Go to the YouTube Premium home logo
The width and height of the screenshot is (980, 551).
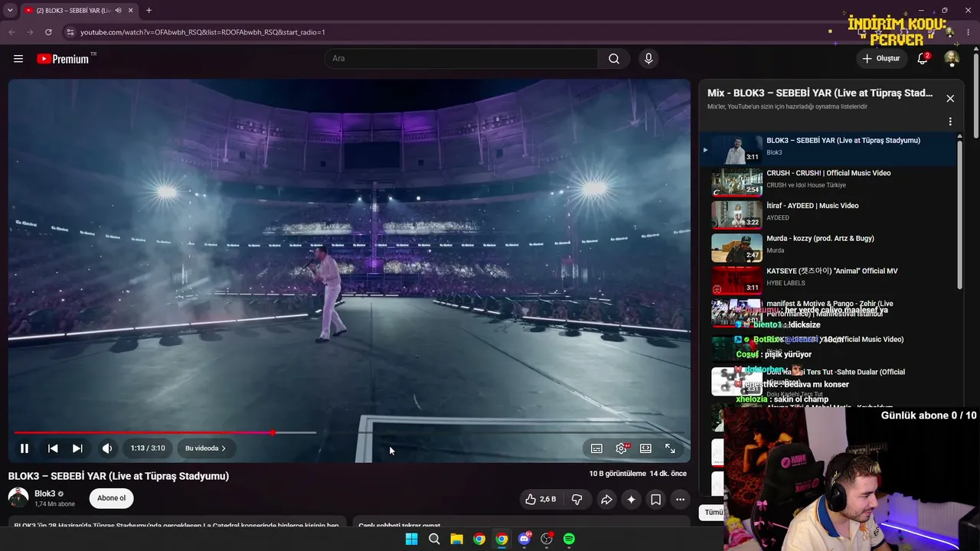64,59
